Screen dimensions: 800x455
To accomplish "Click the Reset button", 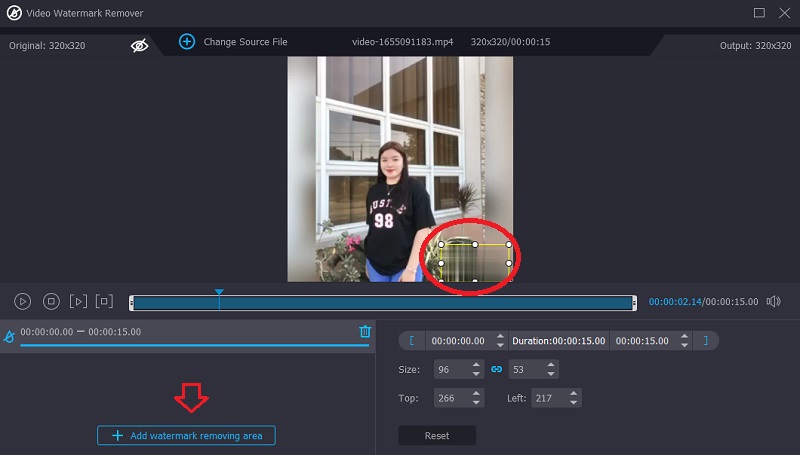I will point(436,436).
